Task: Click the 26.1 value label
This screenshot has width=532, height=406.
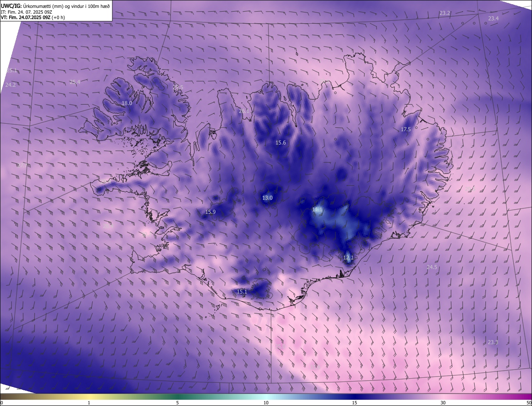Action: [x=244, y=111]
